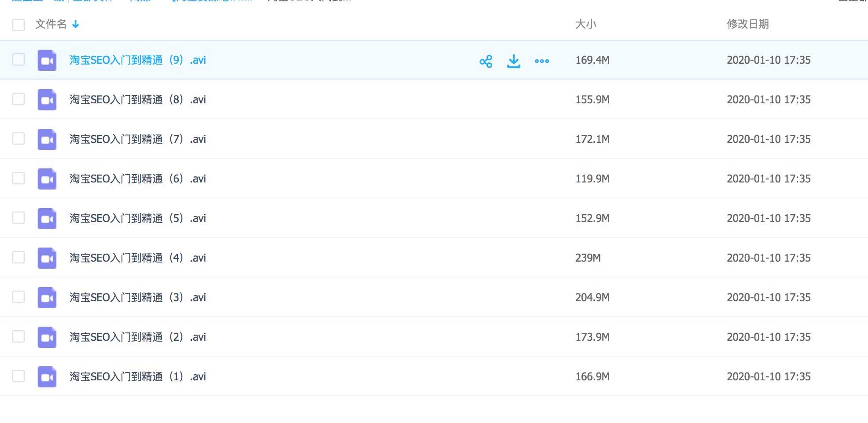This screenshot has width=868, height=423.
Task: Download 淘宝SEO入门到精通 (9).avi via the download icon
Action: (x=514, y=61)
